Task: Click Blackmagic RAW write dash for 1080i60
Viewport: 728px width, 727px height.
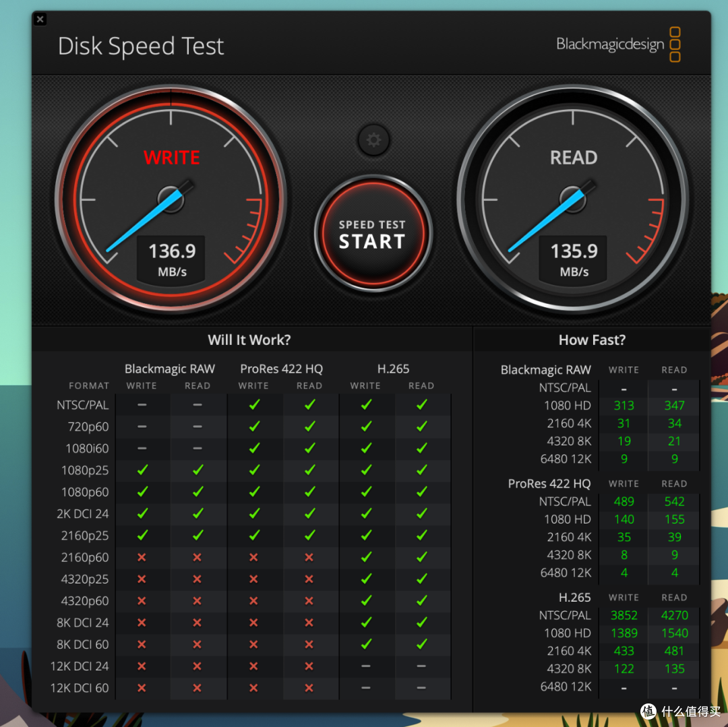Action: [142, 448]
